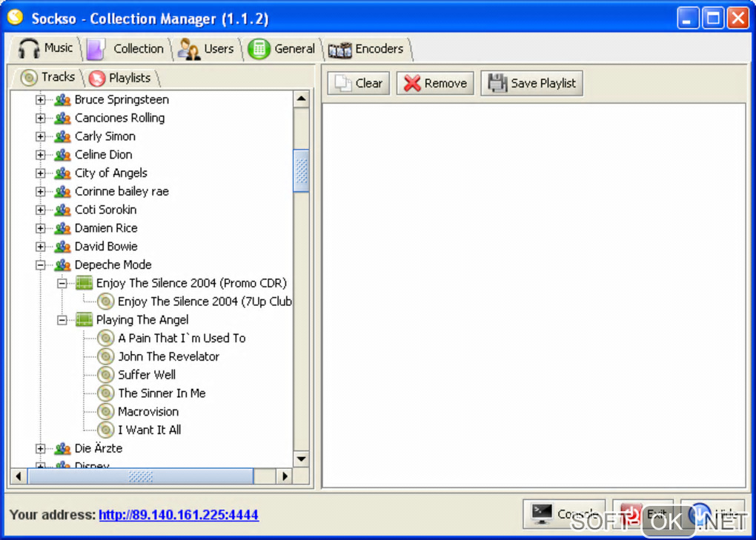This screenshot has height=540, width=756.
Task: Expand the Celine Dion node
Action: 41,155
